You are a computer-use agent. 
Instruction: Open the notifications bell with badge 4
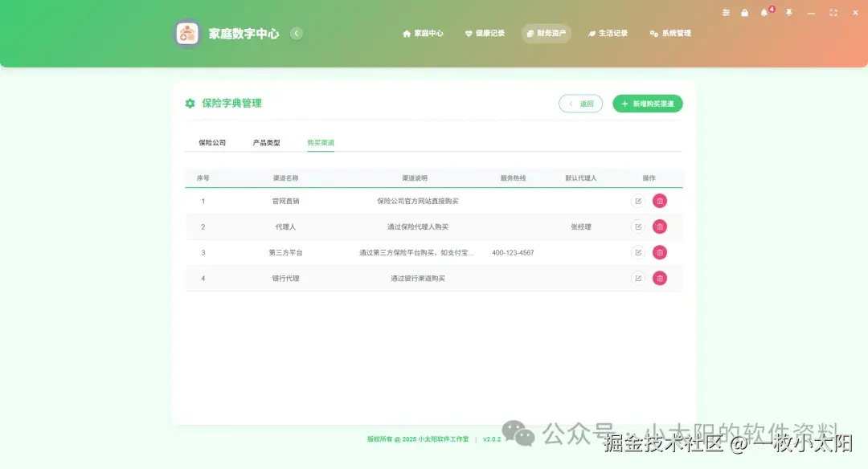[764, 13]
